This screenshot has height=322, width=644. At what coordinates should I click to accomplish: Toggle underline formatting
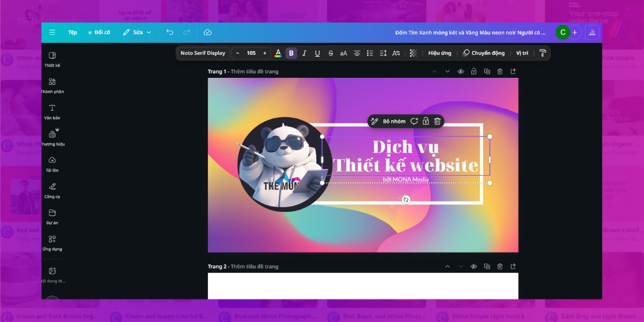317,53
